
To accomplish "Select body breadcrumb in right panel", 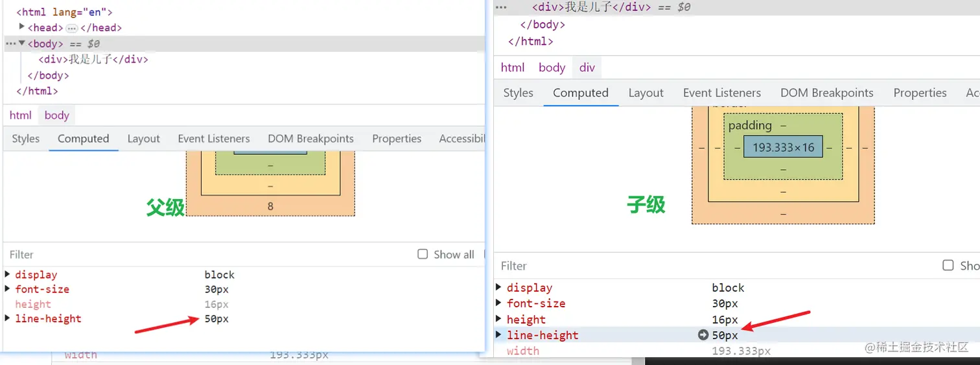I will pos(552,67).
